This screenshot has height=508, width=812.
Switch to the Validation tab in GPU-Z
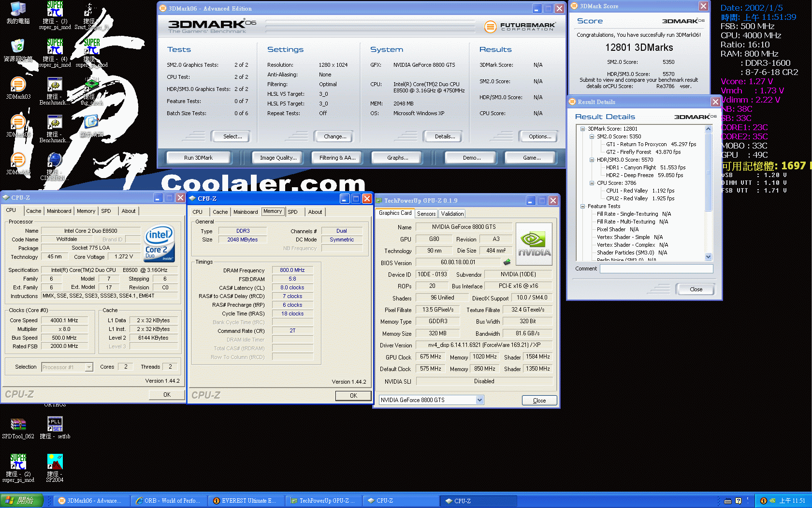452,213
